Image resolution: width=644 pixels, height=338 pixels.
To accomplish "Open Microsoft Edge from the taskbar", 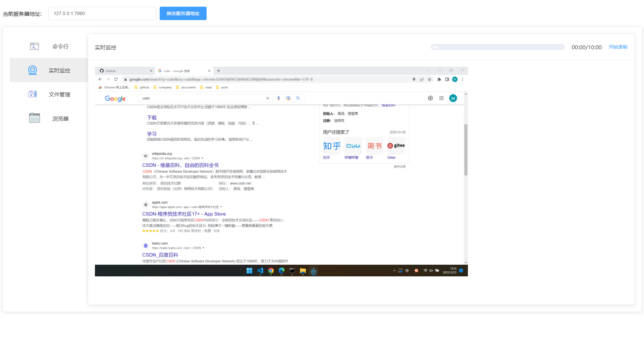I will coord(281,271).
